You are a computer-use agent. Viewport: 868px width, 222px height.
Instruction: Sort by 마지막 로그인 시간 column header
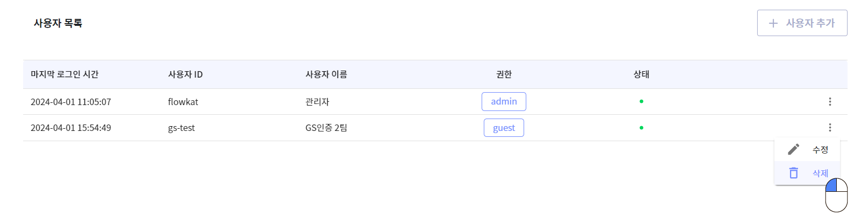coord(65,74)
